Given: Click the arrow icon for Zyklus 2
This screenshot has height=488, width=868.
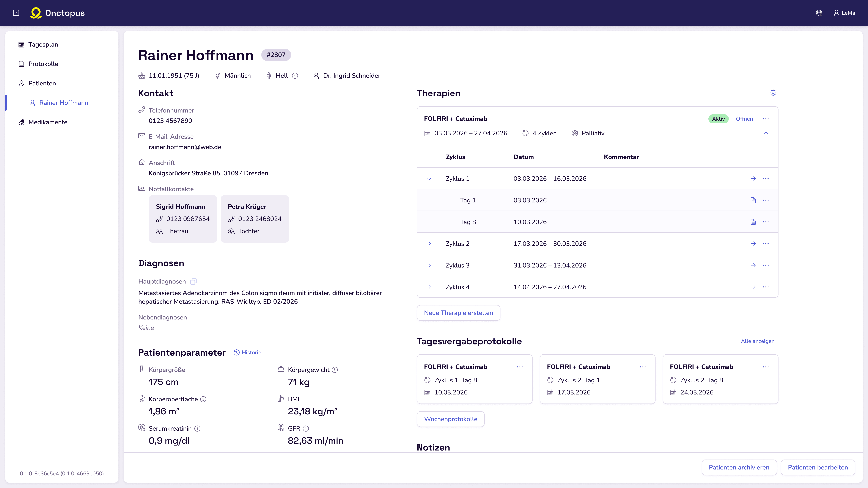Looking at the screenshot, I should click(x=753, y=244).
